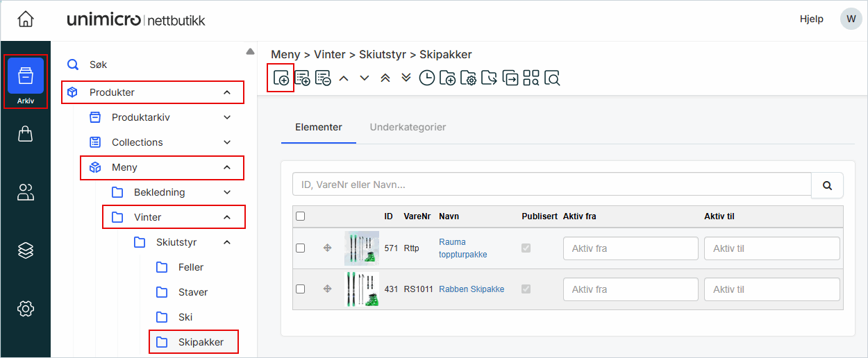Expand the Collections menu chevron
868x358 pixels.
coord(227,142)
